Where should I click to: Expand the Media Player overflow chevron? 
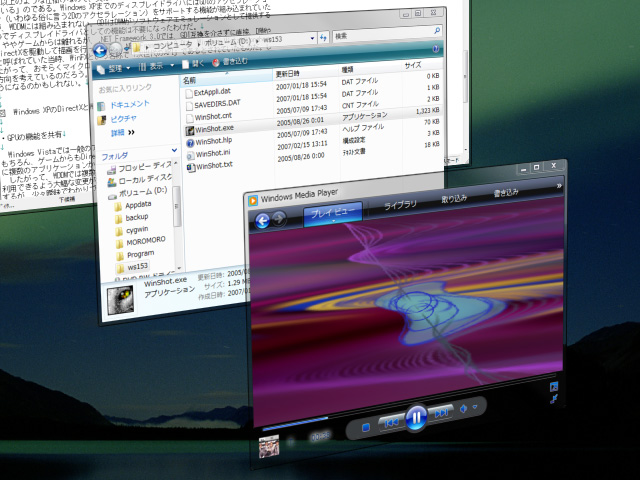coord(559,186)
